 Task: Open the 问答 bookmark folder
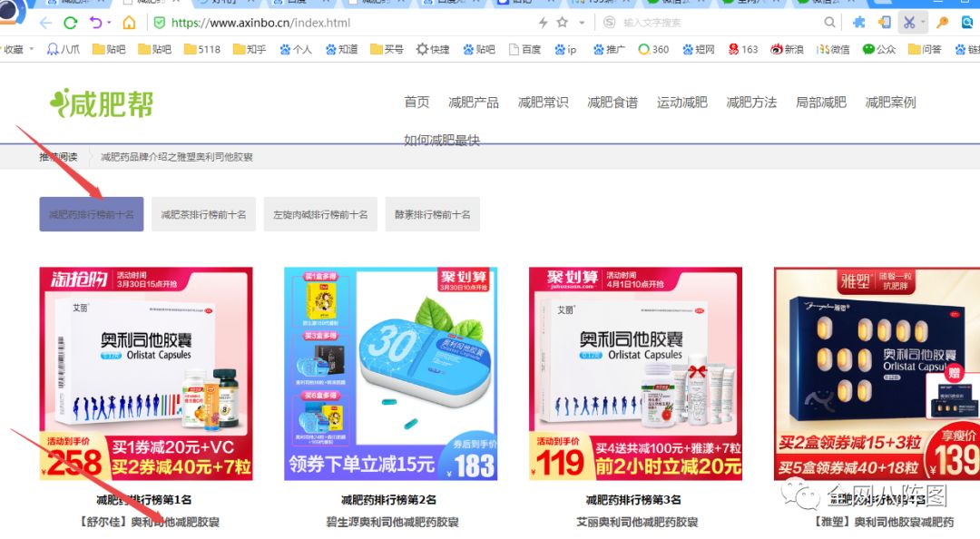[x=925, y=49]
